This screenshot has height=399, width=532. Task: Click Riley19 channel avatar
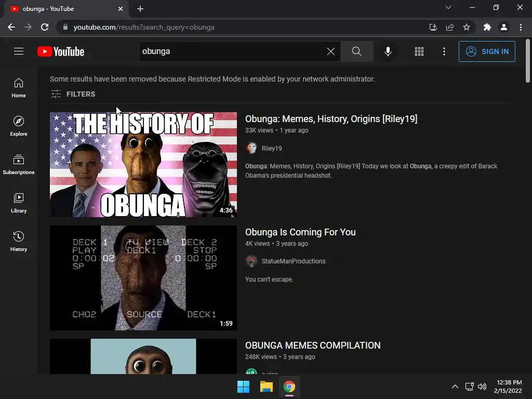coord(251,148)
